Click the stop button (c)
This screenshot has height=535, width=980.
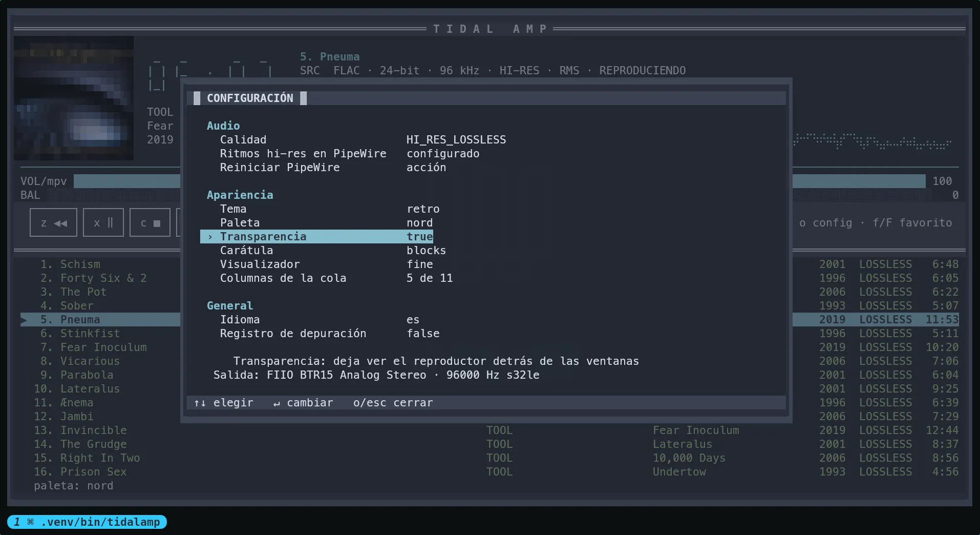point(150,222)
